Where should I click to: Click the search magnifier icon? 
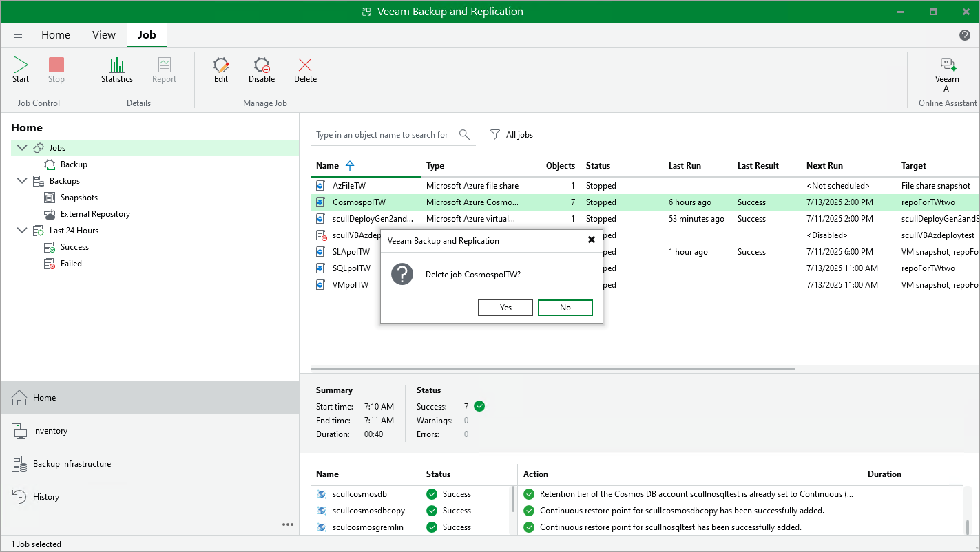(465, 134)
